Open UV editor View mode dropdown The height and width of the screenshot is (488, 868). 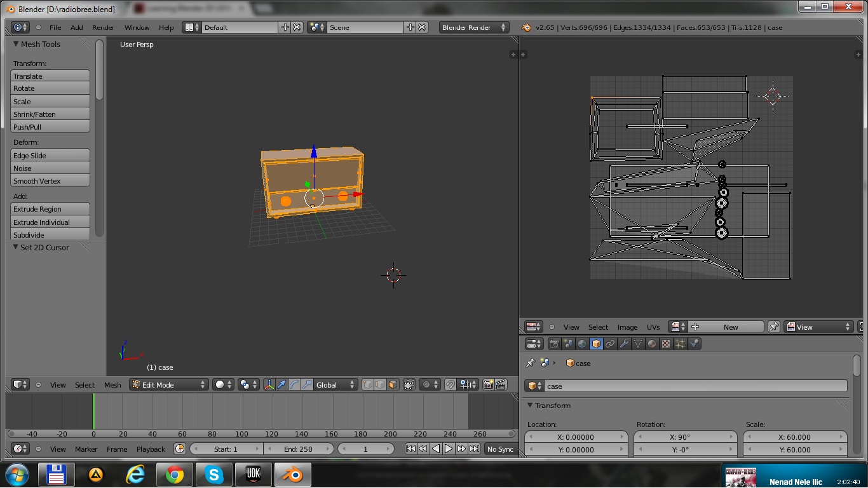click(818, 327)
